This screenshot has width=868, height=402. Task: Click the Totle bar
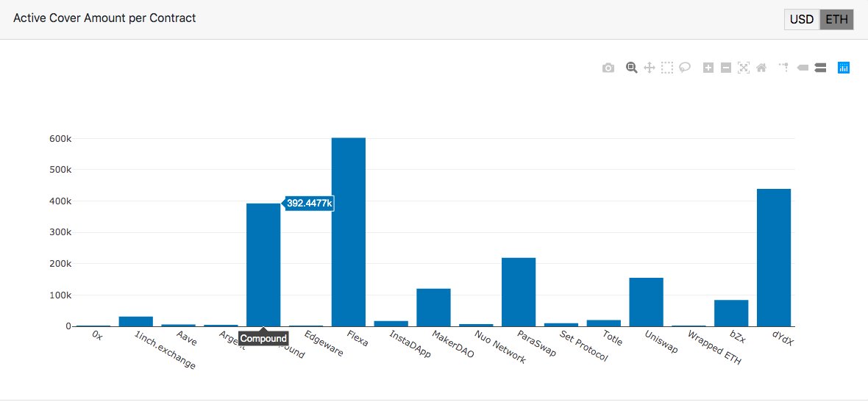coord(603,323)
